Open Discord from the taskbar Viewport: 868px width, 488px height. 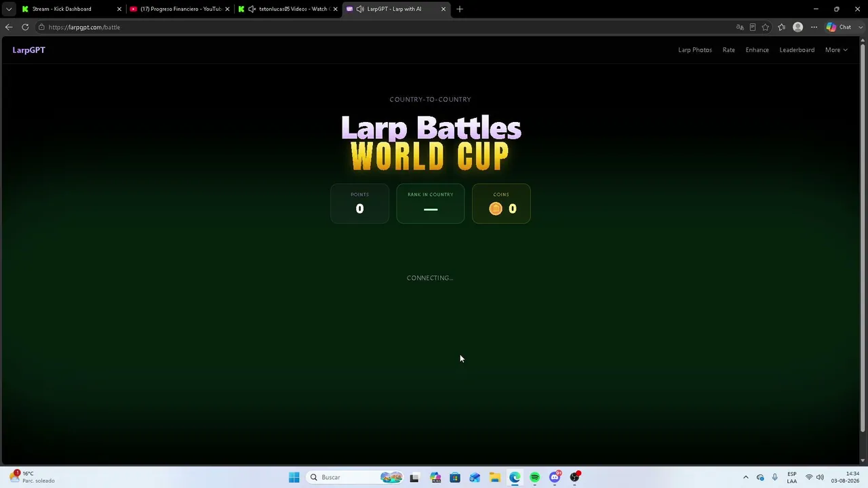coord(555,477)
